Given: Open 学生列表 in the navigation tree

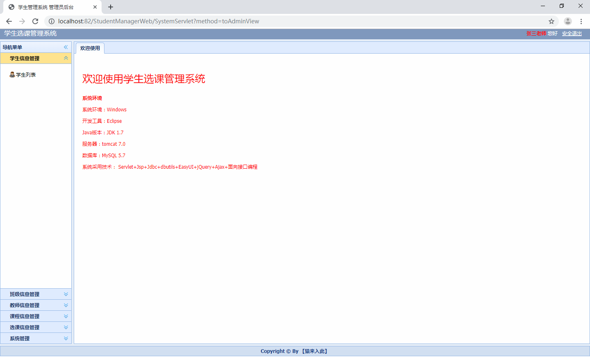Looking at the screenshot, I should click(x=26, y=75).
